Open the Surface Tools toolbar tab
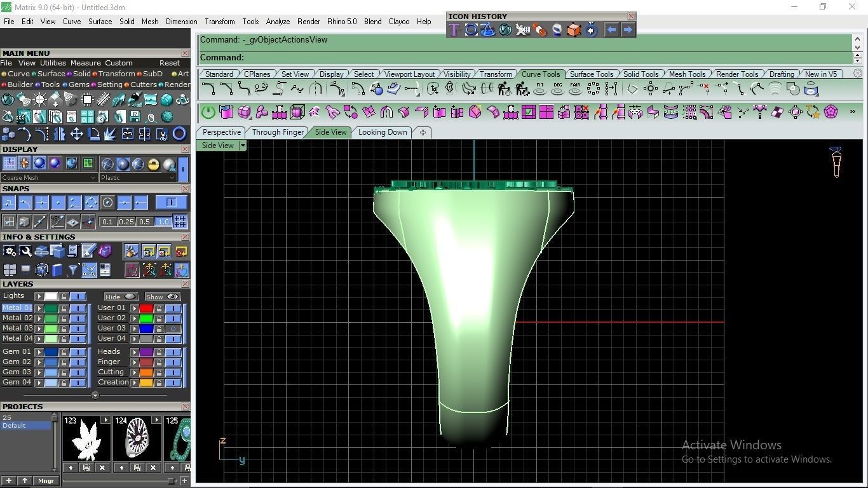The width and height of the screenshot is (868, 488). [591, 74]
